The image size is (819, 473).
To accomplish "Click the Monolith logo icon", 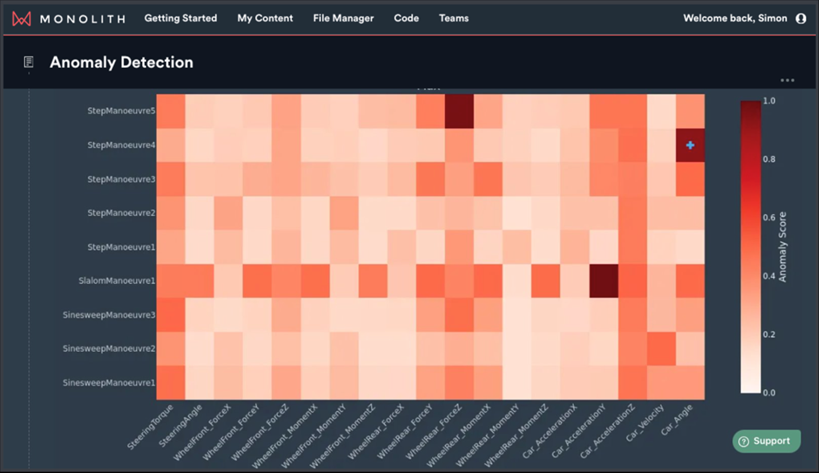I will [x=22, y=18].
